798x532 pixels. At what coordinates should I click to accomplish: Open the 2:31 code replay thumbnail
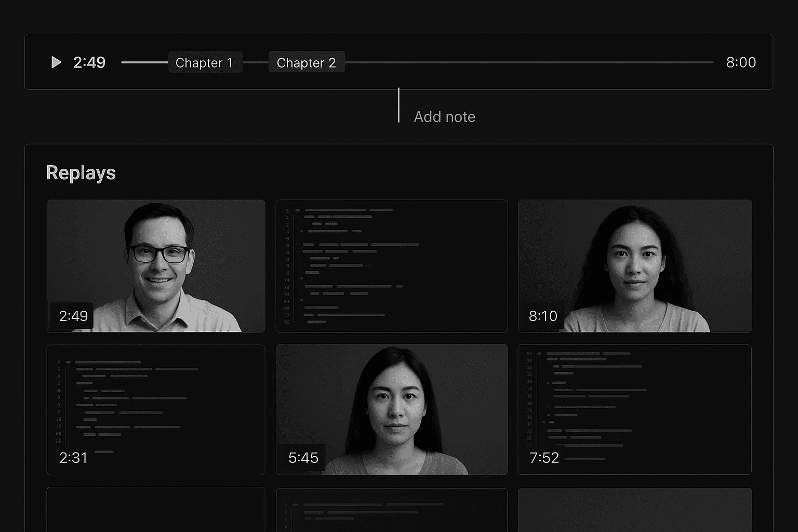pos(155,409)
